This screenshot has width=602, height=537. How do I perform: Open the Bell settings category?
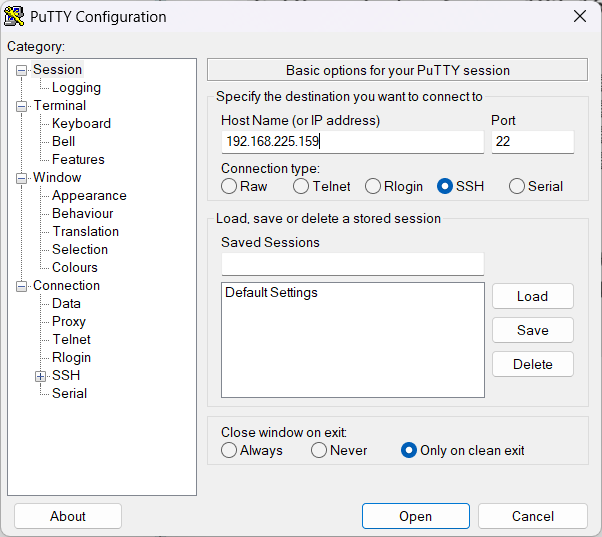coord(63,142)
